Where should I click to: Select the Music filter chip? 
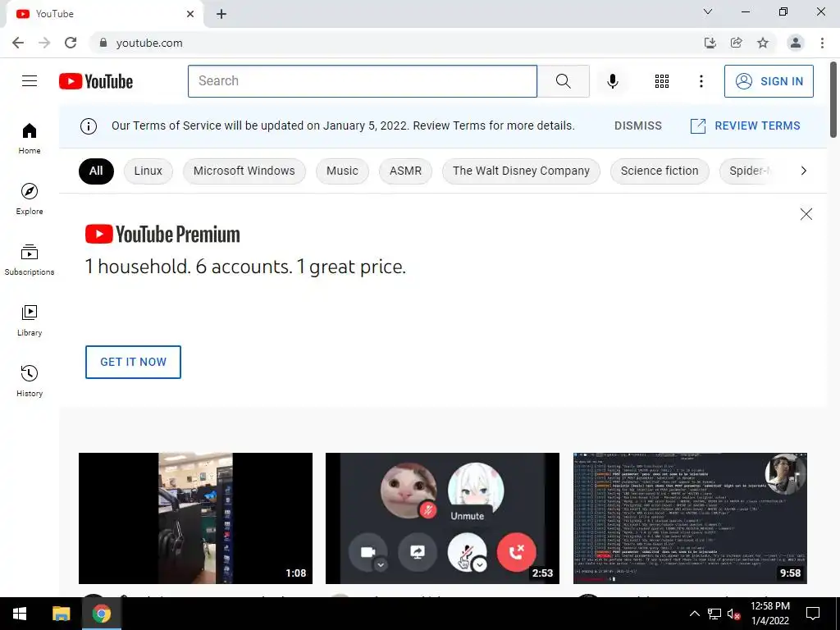point(342,171)
